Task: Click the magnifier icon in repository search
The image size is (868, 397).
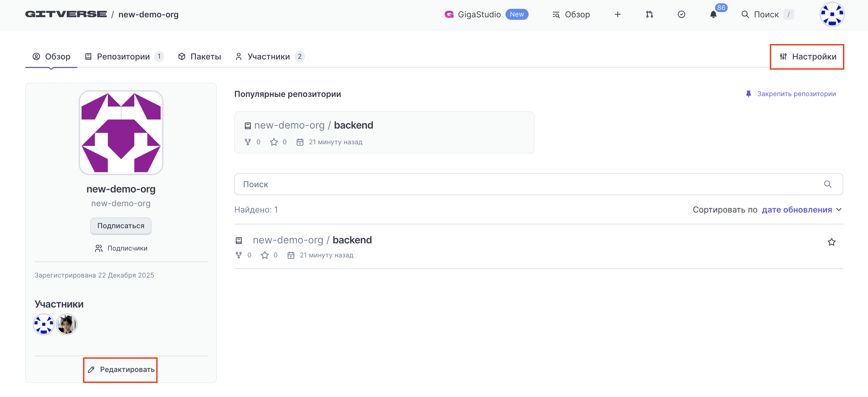Action: point(827,184)
